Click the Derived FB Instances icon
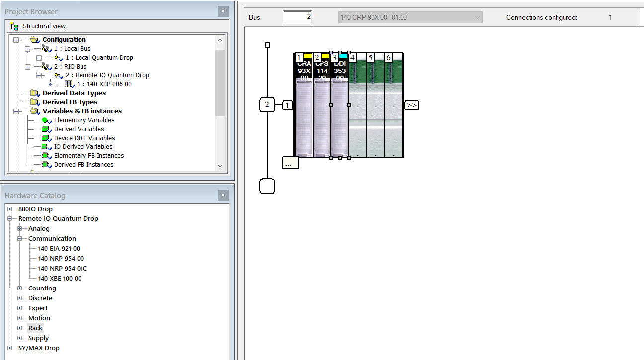 tap(46, 165)
